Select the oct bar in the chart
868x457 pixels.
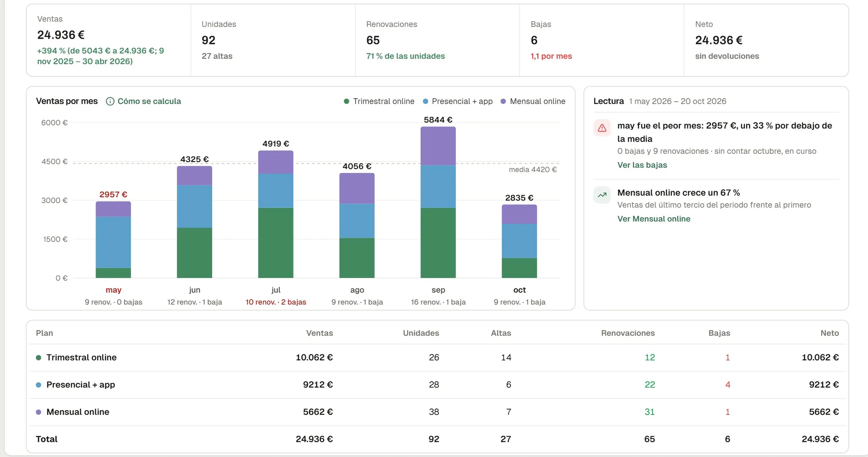519,241
